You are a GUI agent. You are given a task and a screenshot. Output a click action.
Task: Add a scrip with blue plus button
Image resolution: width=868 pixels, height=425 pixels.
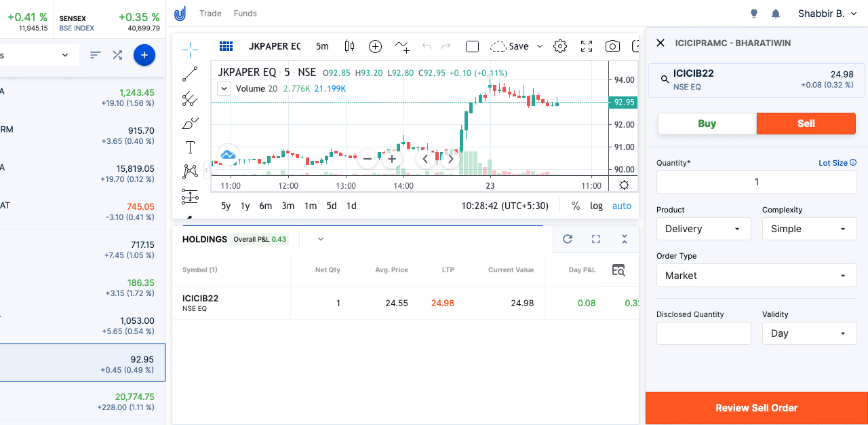(144, 55)
